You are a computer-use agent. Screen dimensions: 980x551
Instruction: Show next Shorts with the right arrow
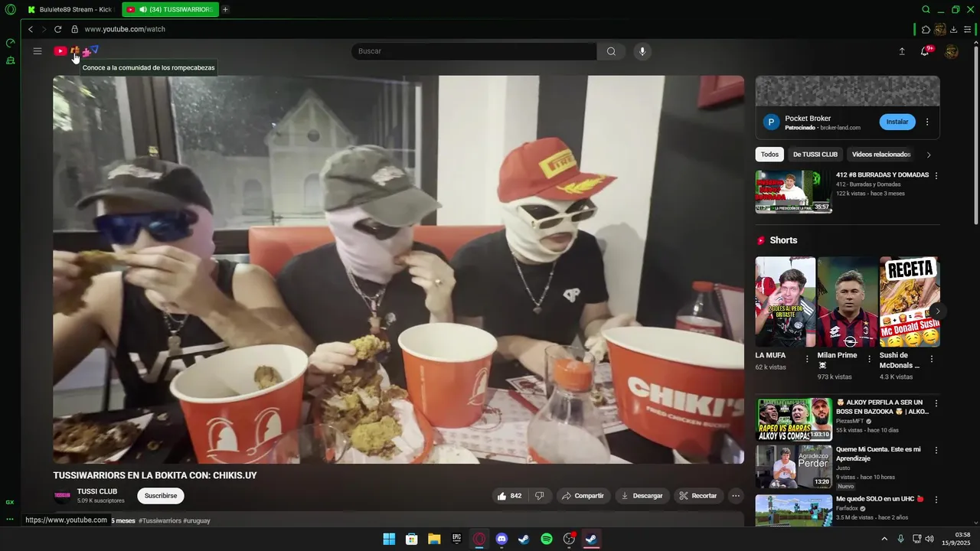click(937, 311)
